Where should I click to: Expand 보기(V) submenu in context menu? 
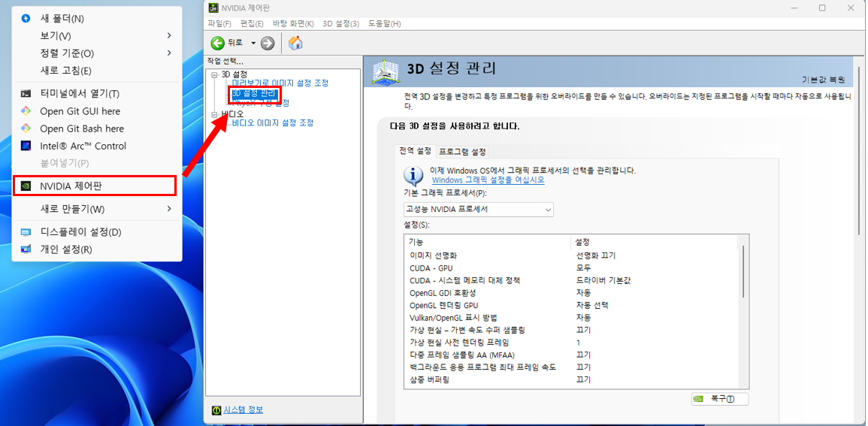click(97, 35)
